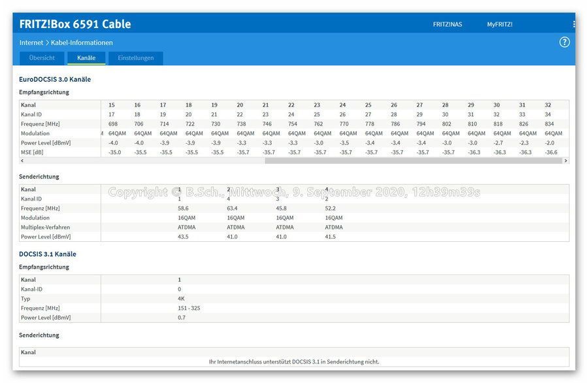The image size is (588, 383).
Task: Open the three-dot menu in header
Action: 574,24
